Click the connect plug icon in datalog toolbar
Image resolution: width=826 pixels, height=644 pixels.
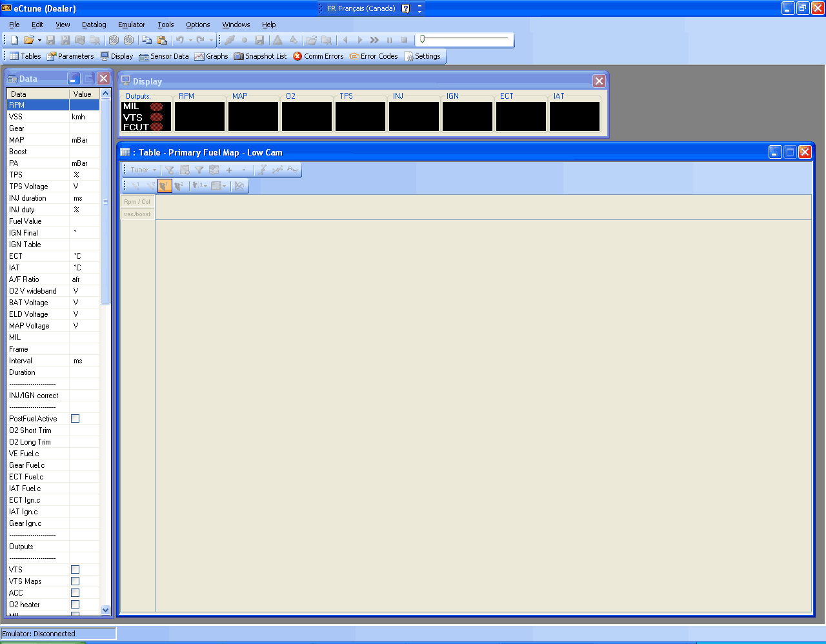(230, 40)
